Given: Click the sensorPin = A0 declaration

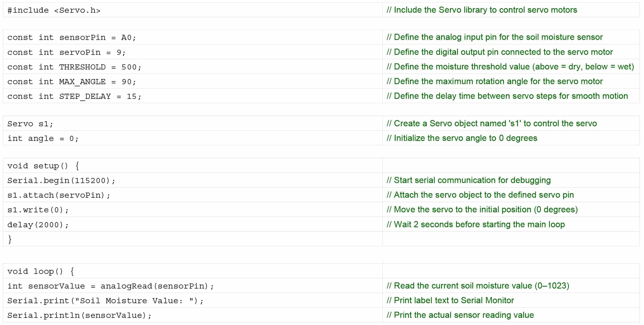Looking at the screenshot, I should coord(72,38).
